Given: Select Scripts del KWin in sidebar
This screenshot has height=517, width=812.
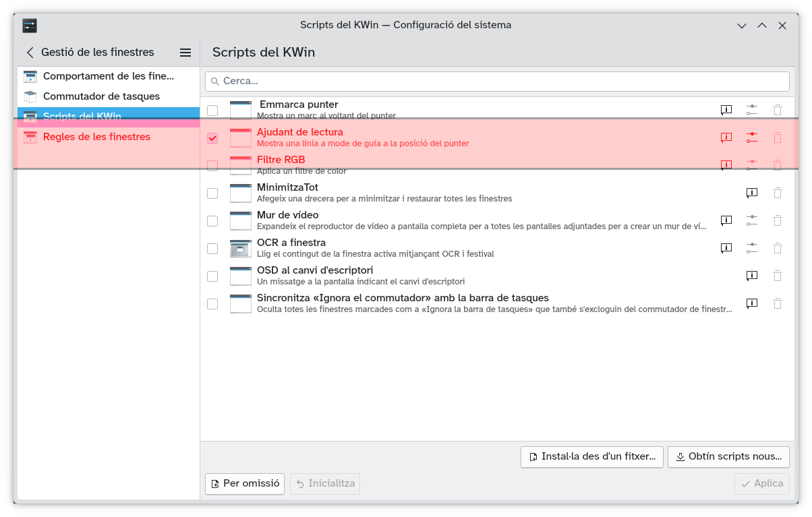Looking at the screenshot, I should [x=109, y=117].
